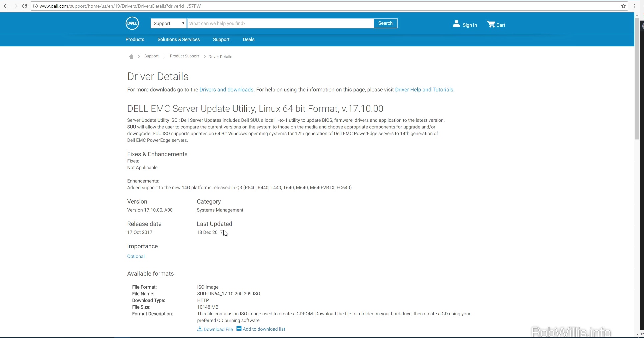This screenshot has height=338, width=644.
Task: Open Support navigation menu
Action: (221, 39)
